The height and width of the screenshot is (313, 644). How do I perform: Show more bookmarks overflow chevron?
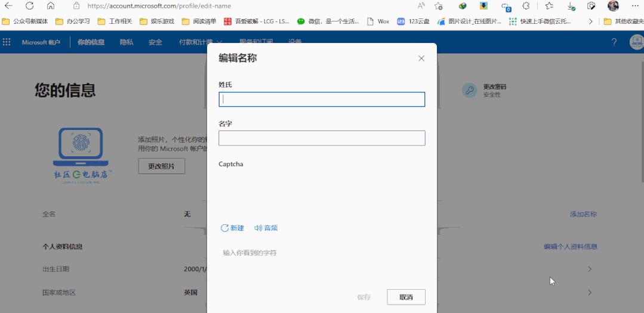[590, 21]
